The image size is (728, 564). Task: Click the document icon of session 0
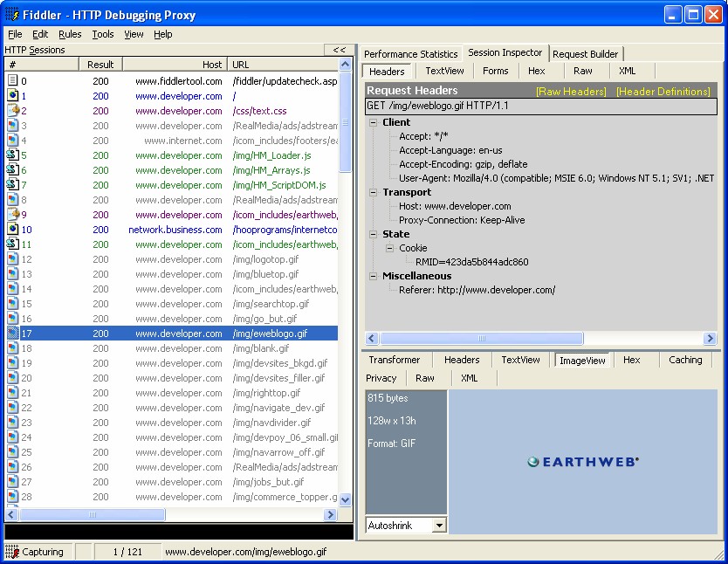[x=13, y=81]
